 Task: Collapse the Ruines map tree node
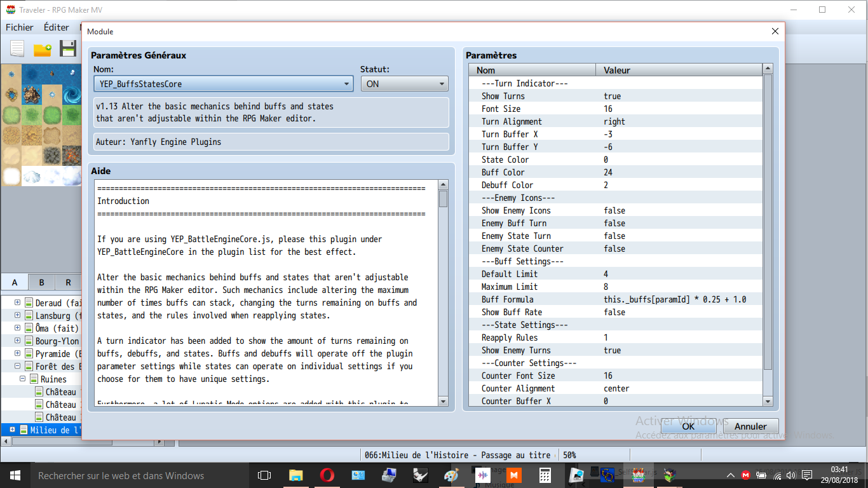pyautogui.click(x=23, y=379)
